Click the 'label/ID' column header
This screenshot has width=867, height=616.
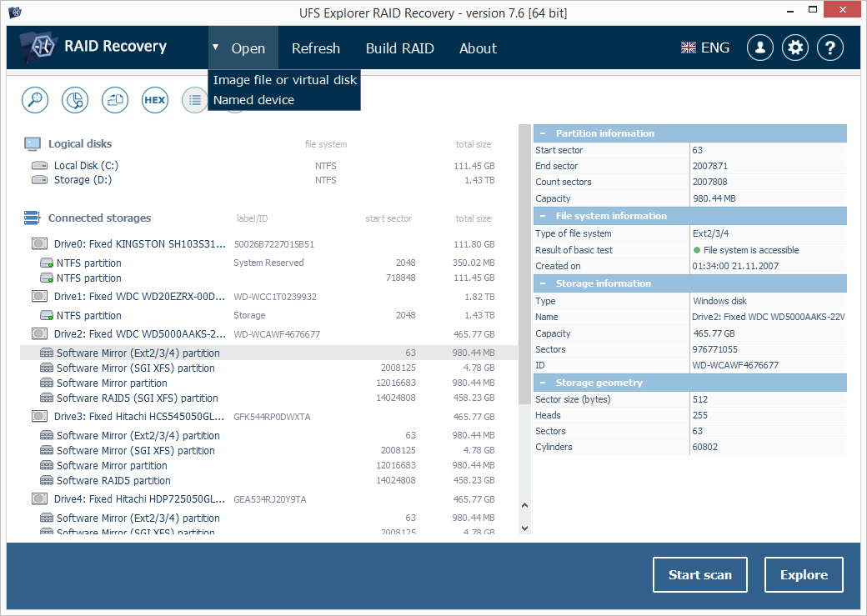click(252, 218)
